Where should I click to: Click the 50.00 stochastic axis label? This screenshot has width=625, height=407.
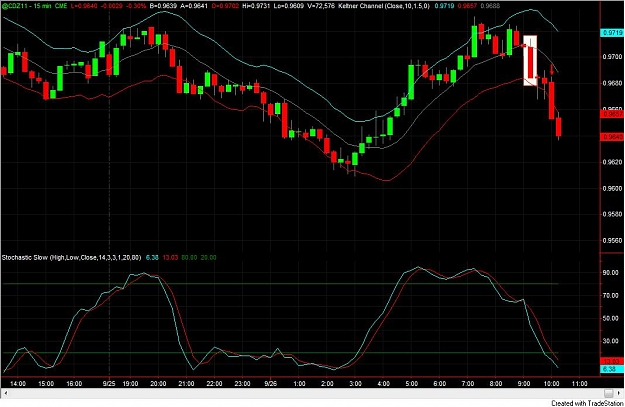click(611, 319)
